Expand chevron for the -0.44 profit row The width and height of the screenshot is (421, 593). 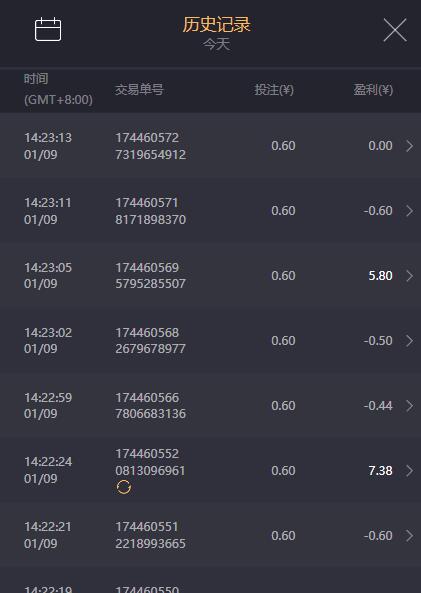click(x=409, y=406)
